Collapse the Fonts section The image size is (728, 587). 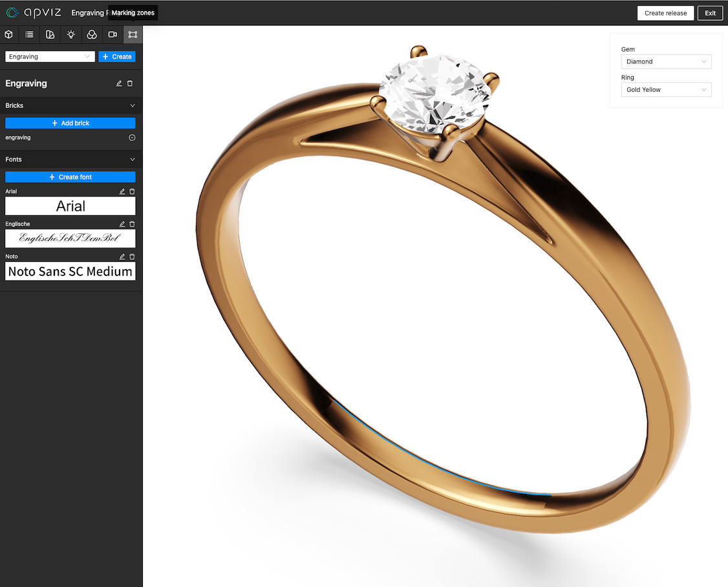pos(132,159)
